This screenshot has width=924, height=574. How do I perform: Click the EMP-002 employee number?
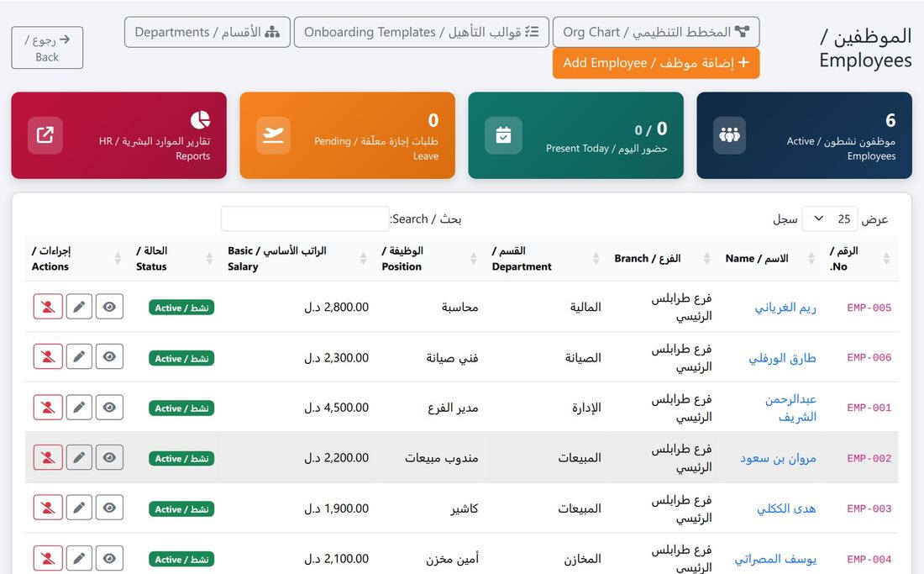869,459
